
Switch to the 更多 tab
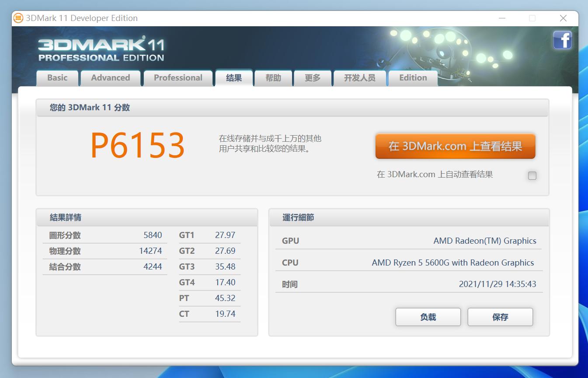pos(313,78)
